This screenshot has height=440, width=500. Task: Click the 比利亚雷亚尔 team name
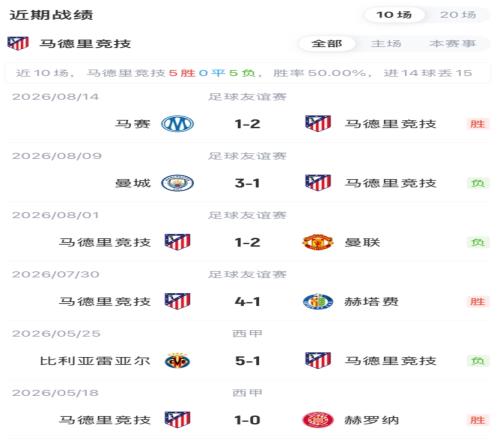tap(95, 361)
